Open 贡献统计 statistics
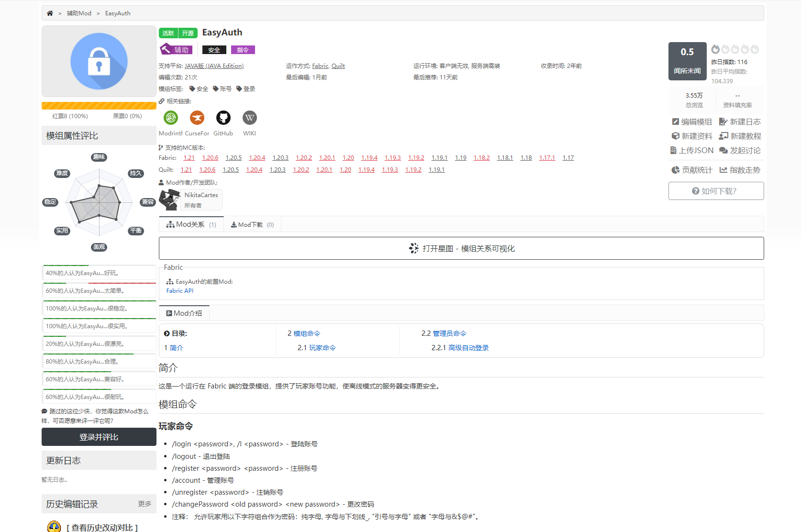Viewport: 801px width, 532px height. (x=692, y=170)
